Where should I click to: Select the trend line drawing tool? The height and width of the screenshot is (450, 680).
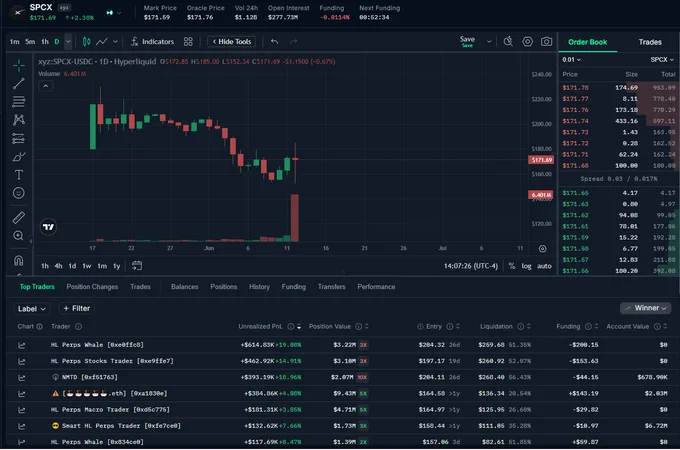(x=19, y=84)
